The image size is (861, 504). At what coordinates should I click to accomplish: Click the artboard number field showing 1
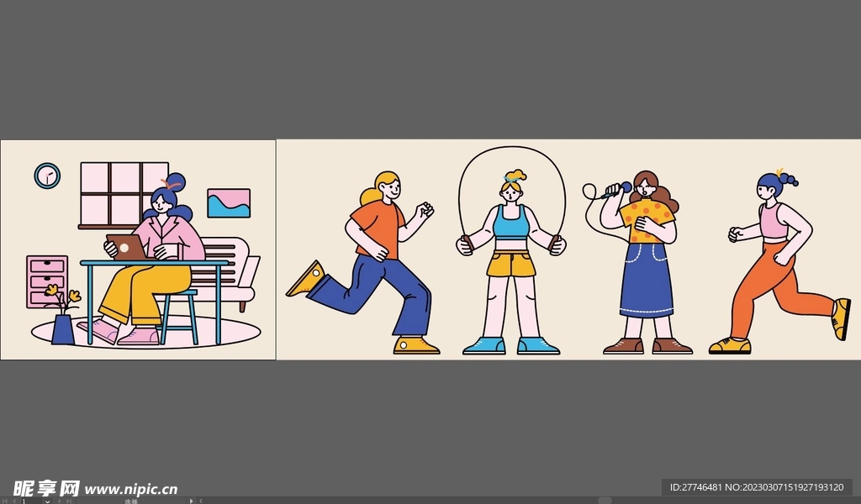click(x=32, y=501)
